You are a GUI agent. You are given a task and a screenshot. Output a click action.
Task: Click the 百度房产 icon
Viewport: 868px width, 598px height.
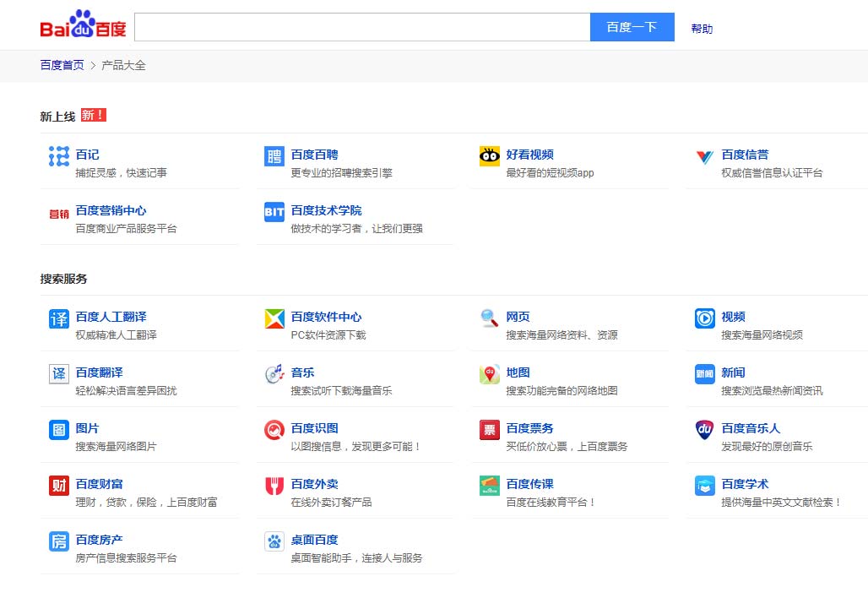point(59,541)
